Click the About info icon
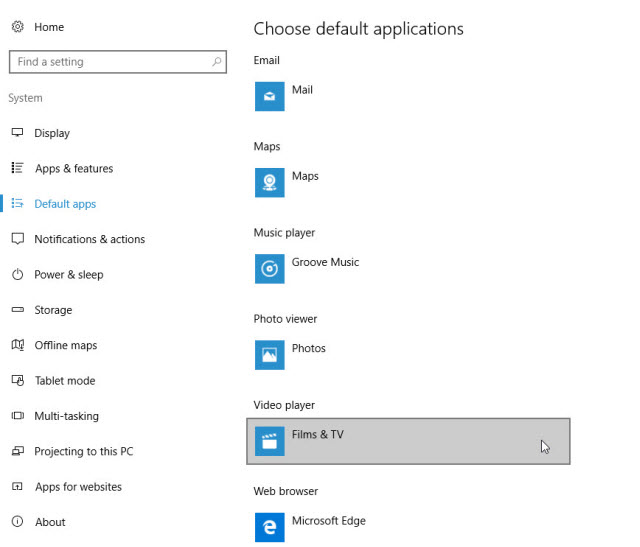The image size is (640, 547). pos(18,521)
